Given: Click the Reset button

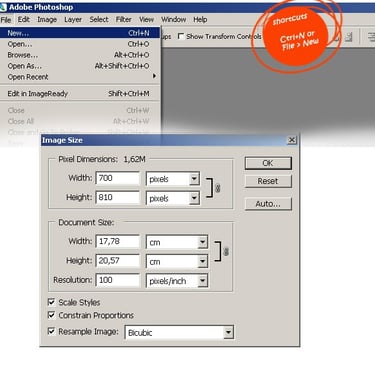Looking at the screenshot, I should click(268, 181).
